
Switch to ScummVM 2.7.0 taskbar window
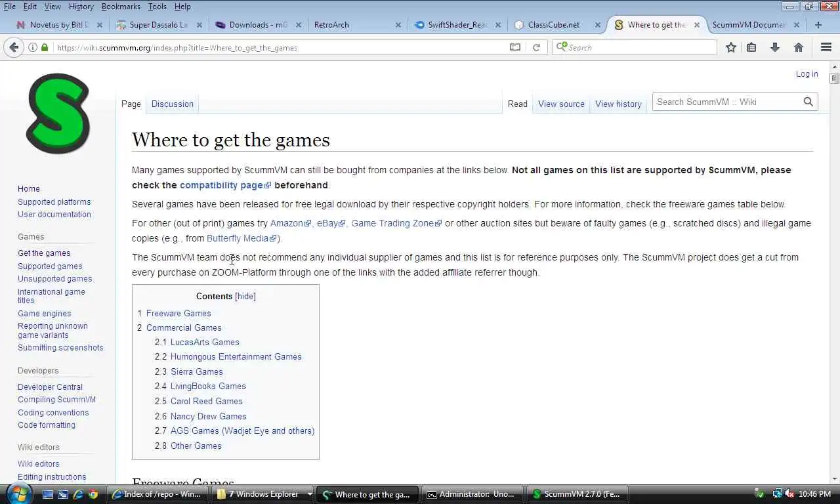coord(578,494)
